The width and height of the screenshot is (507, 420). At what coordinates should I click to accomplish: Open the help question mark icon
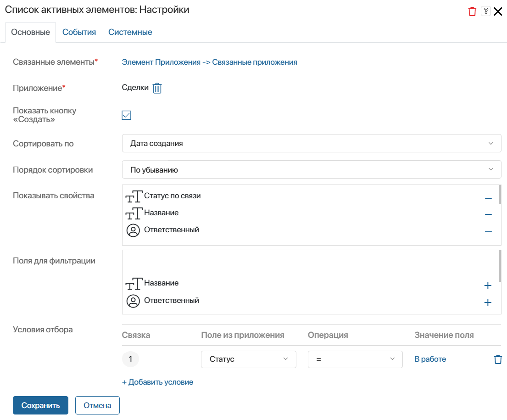pyautogui.click(x=485, y=11)
